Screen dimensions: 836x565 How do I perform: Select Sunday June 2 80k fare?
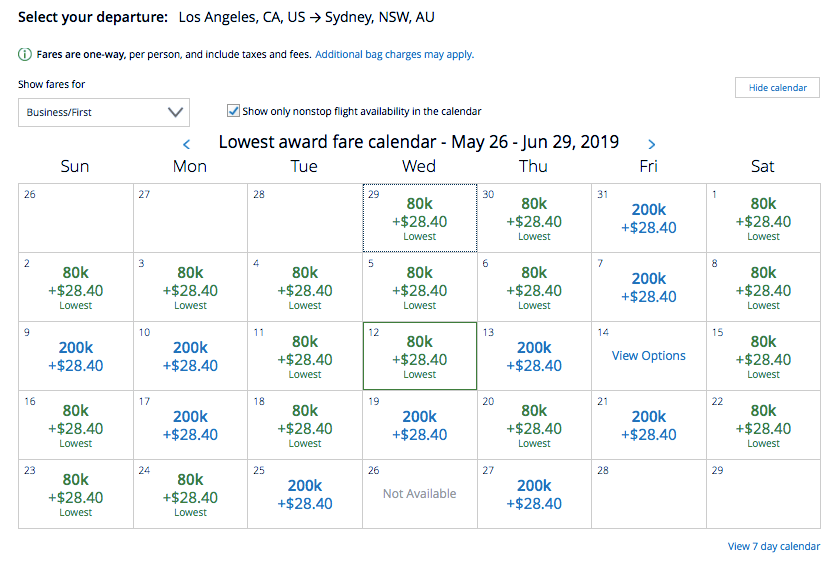click(76, 286)
